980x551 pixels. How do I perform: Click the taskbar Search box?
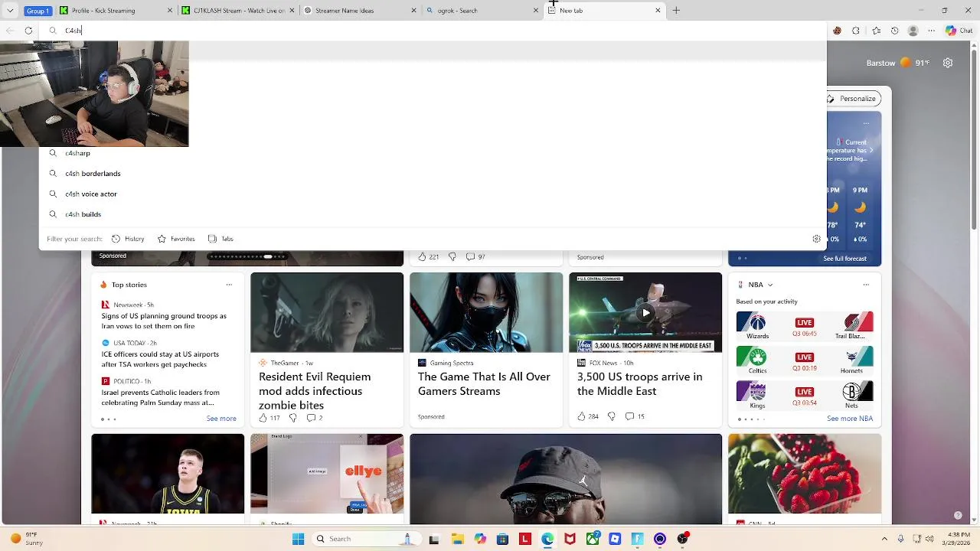(365, 539)
